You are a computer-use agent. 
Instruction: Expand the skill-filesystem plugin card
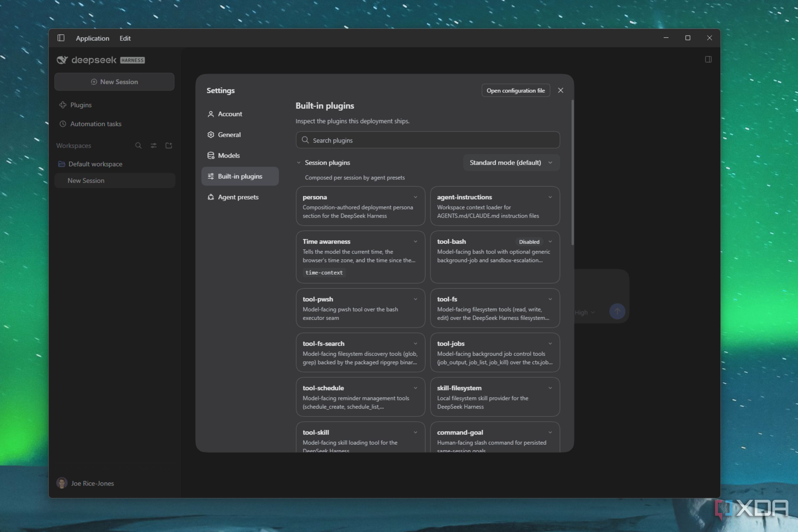pyautogui.click(x=550, y=388)
